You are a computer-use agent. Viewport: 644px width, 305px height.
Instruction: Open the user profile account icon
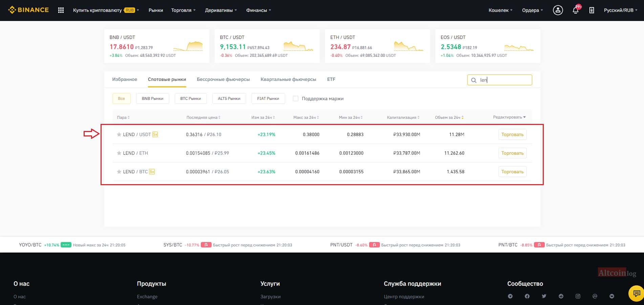point(558,10)
